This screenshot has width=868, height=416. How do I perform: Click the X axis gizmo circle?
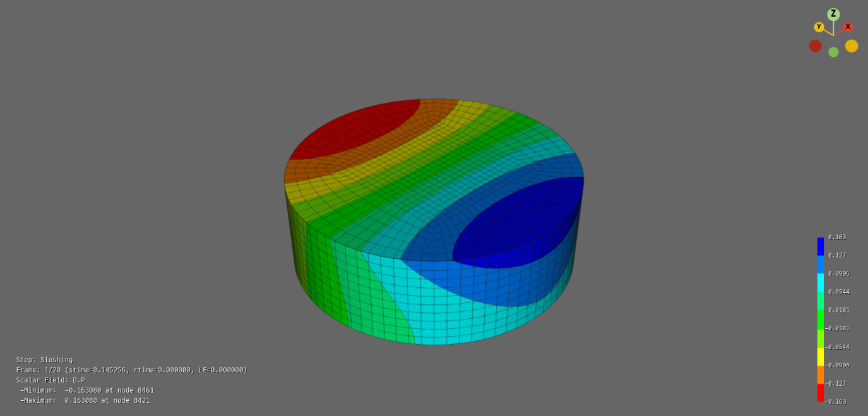coord(848,27)
